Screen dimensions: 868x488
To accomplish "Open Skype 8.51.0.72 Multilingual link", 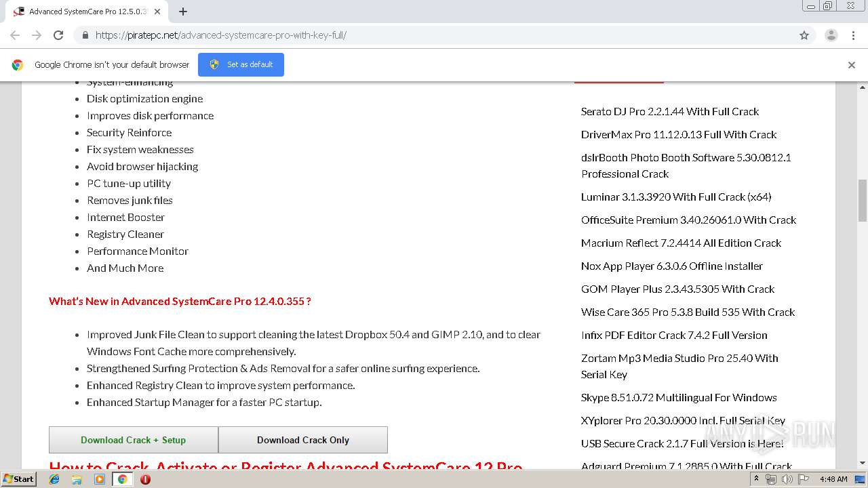I will point(679,398).
